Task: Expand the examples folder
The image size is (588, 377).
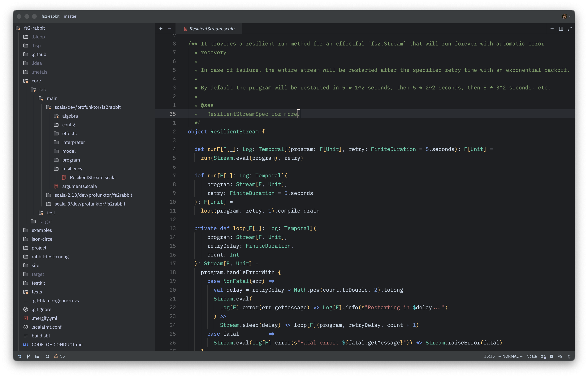Action: (x=42, y=230)
